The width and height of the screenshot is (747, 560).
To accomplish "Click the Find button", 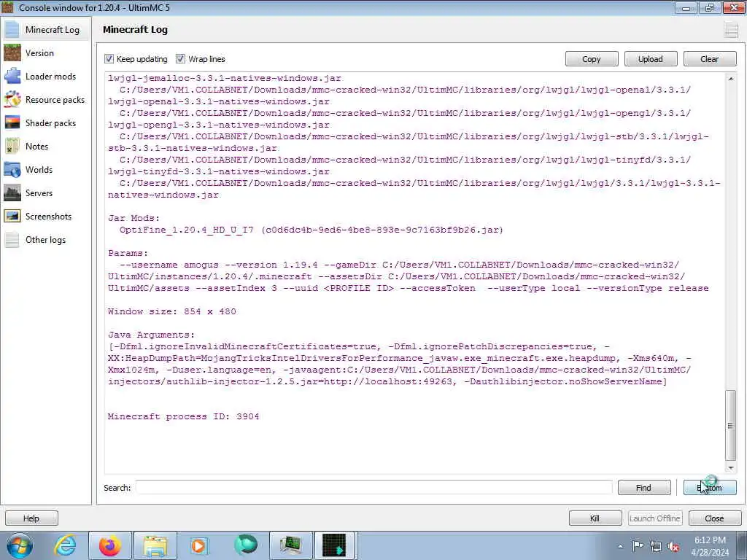I will [x=643, y=488].
